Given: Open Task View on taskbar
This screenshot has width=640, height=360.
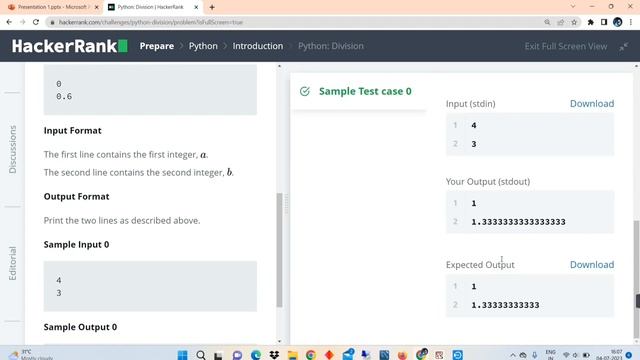Looking at the screenshot, I should (218, 355).
